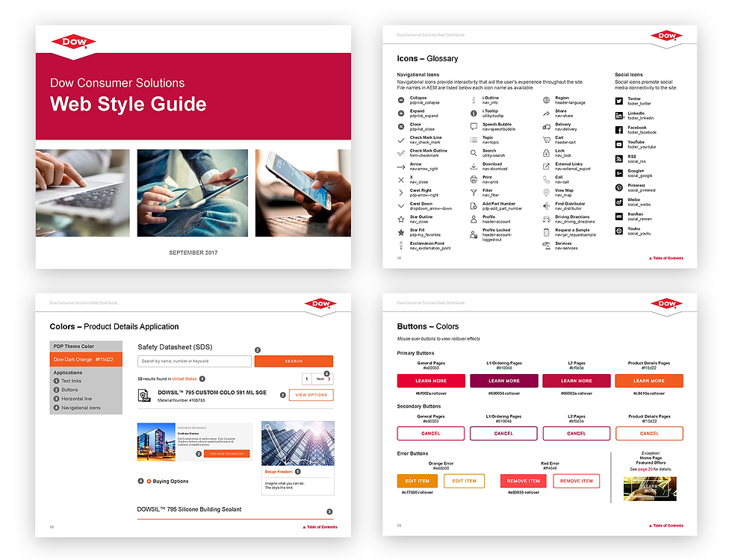Click the filled orange EDIT ITEM button
Viewport: 732px width, 560px height.
tap(418, 481)
